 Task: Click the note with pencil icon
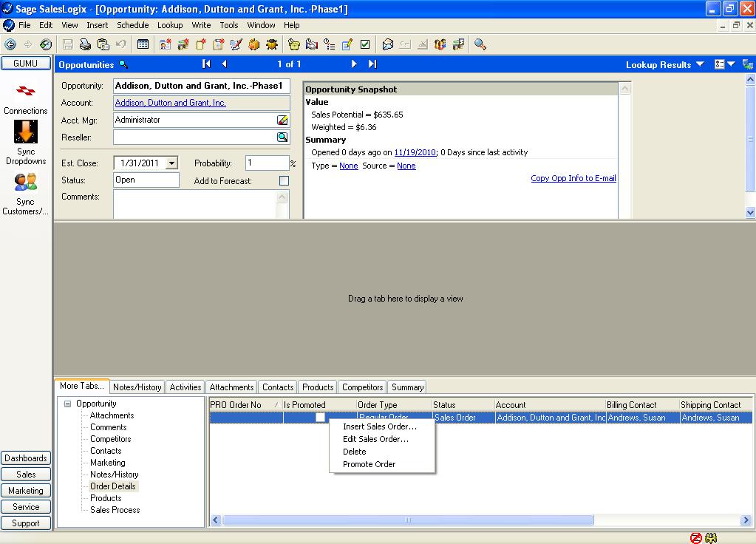(347, 45)
